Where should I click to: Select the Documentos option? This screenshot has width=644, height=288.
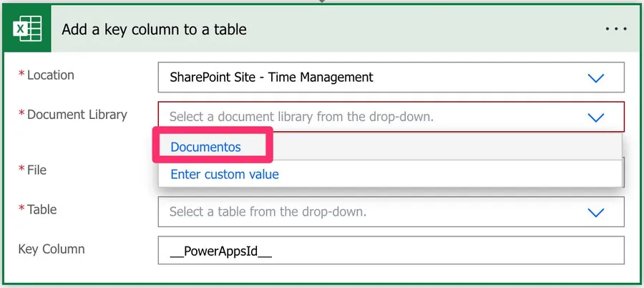pyautogui.click(x=206, y=147)
